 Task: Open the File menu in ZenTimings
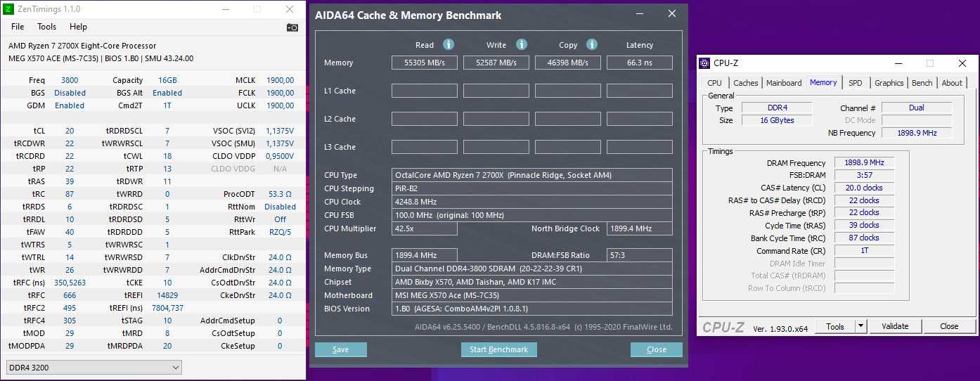click(x=18, y=27)
